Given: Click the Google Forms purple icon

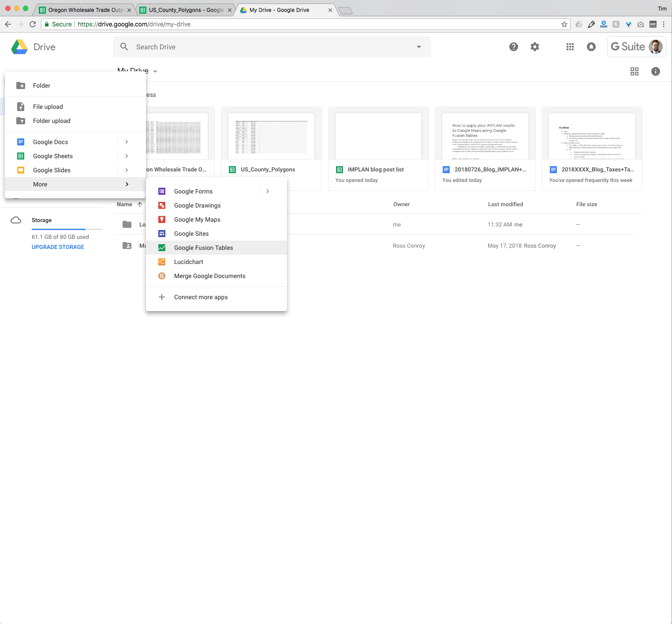Looking at the screenshot, I should click(x=162, y=191).
